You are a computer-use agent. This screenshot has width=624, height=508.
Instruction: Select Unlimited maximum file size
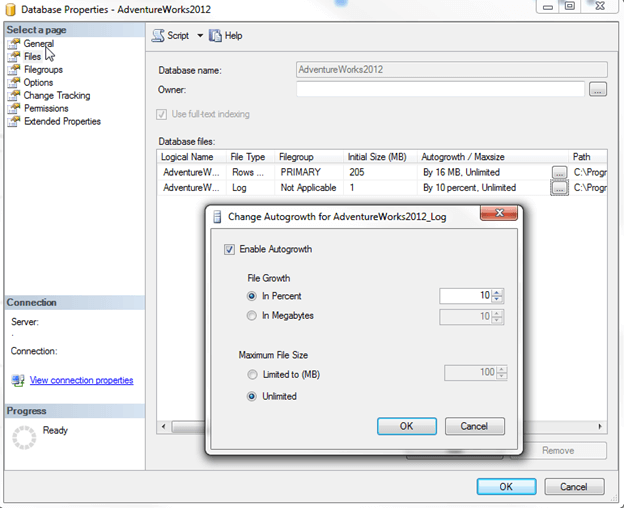(x=252, y=397)
